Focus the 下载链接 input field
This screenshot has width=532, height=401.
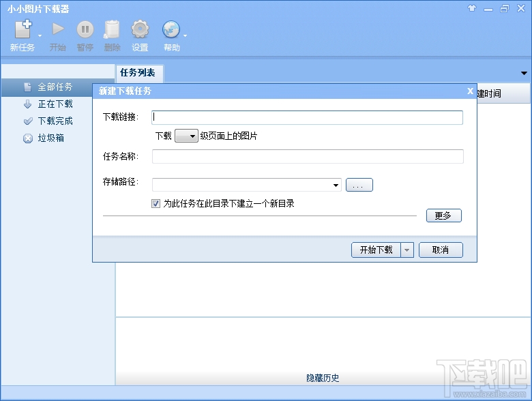click(x=307, y=117)
